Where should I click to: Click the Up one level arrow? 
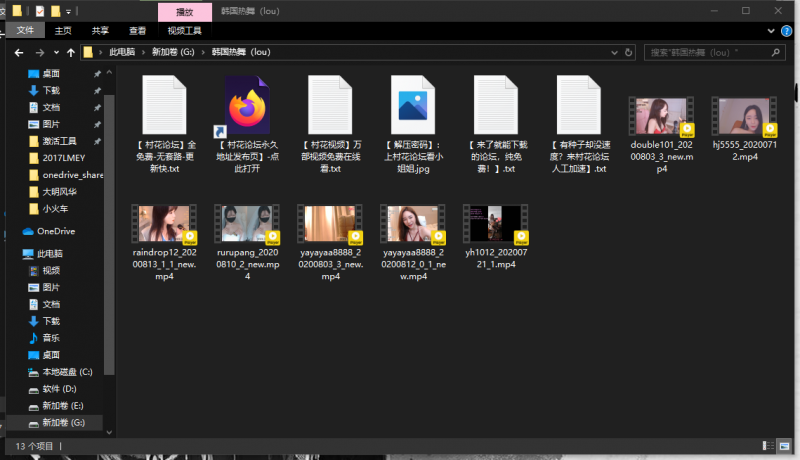click(70, 52)
